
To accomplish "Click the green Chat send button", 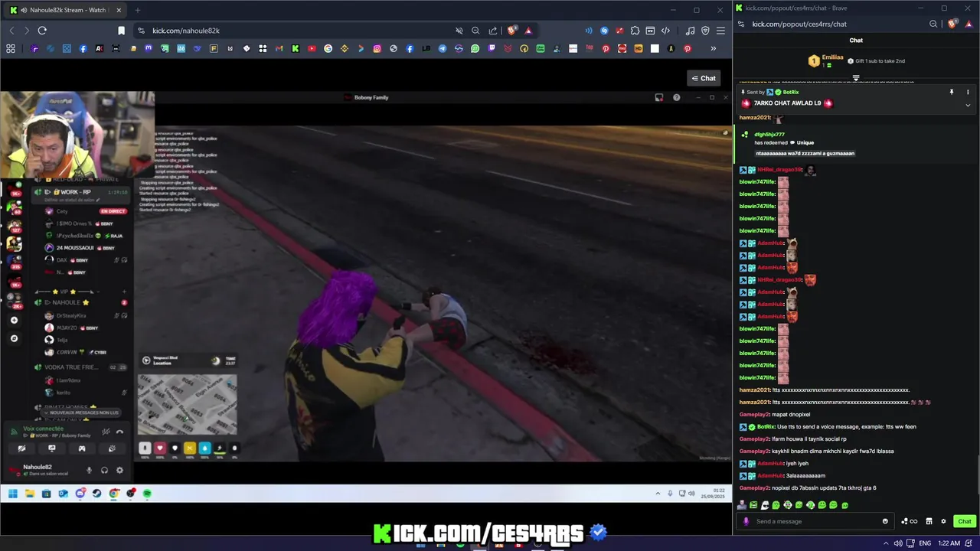I will click(964, 521).
